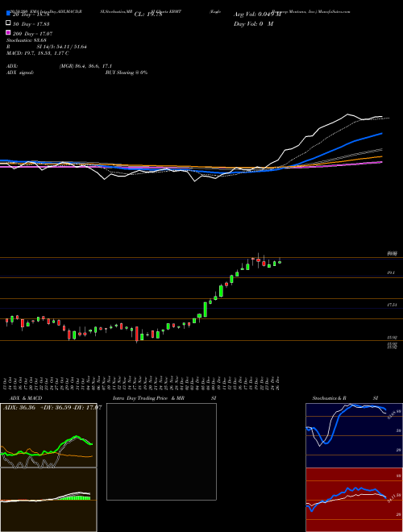
Task: Select the 200 Day 17.07 label
Action: [x=32, y=34]
